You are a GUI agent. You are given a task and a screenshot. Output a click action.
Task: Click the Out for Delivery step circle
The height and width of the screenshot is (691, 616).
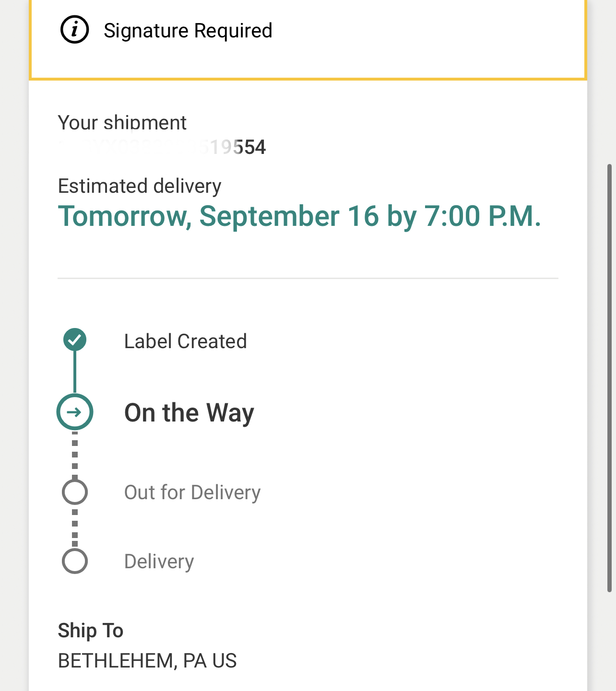(x=75, y=492)
